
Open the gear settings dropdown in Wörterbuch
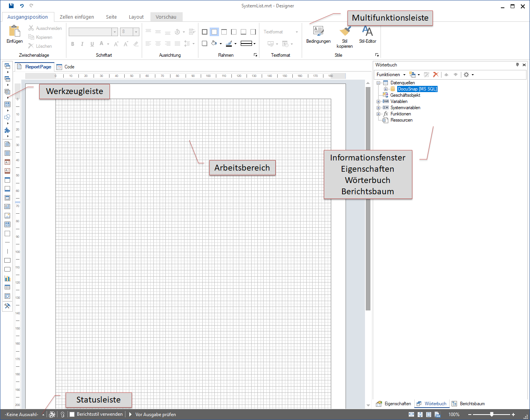[469, 75]
